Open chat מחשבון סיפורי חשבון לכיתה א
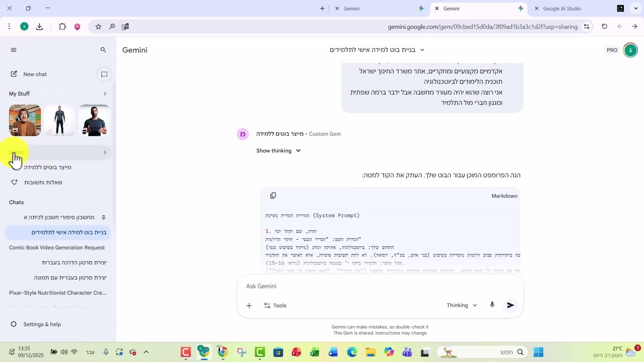The height and width of the screenshot is (362, 644). 59,217
